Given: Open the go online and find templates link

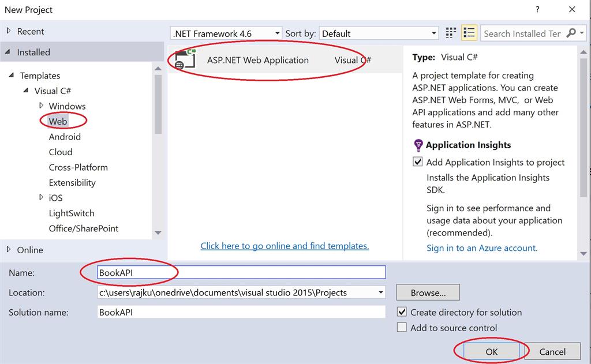Looking at the screenshot, I should coord(285,246).
